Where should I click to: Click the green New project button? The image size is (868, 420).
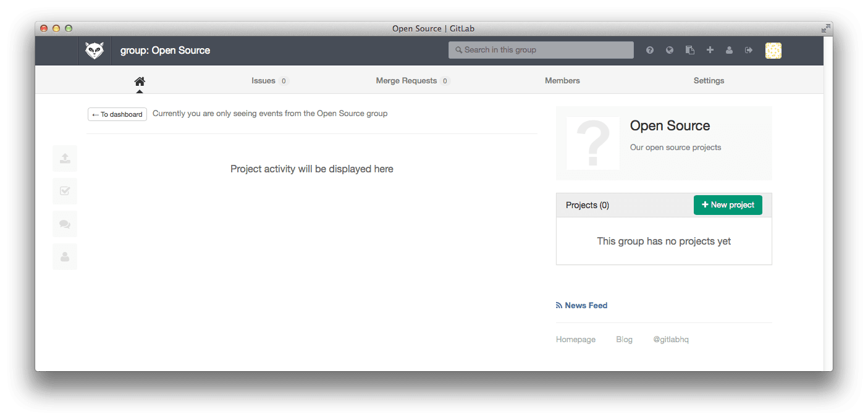click(728, 205)
